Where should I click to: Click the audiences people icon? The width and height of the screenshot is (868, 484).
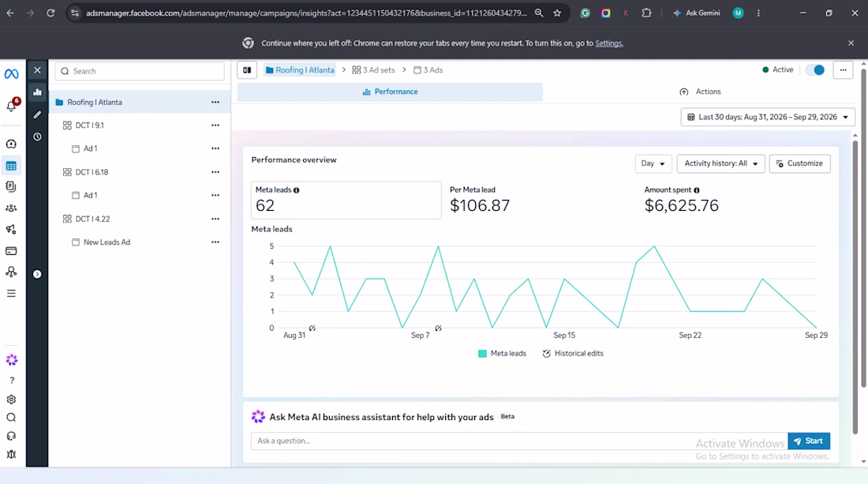click(11, 208)
